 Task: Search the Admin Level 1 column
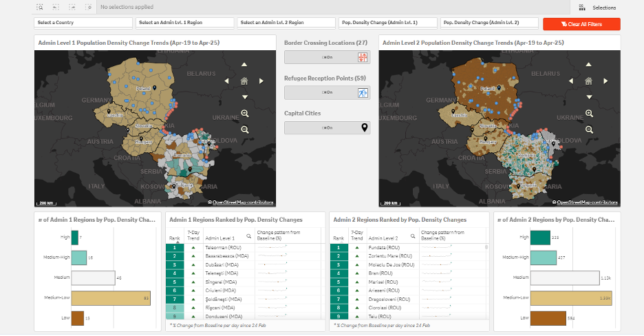249,236
